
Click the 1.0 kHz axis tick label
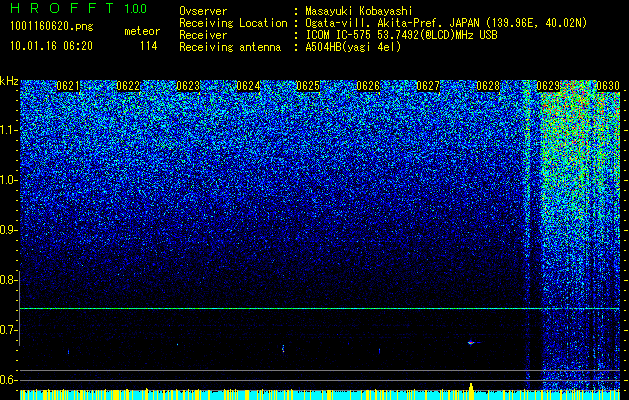(7, 180)
